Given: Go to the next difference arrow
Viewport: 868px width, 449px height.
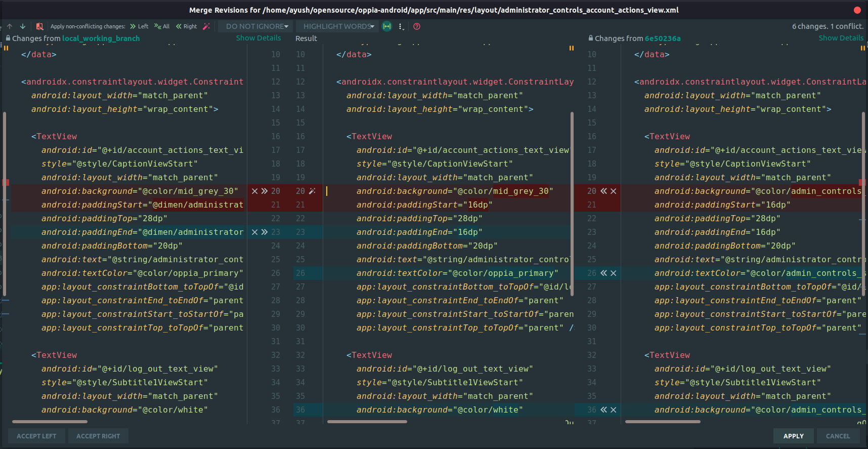Looking at the screenshot, I should coord(23,26).
